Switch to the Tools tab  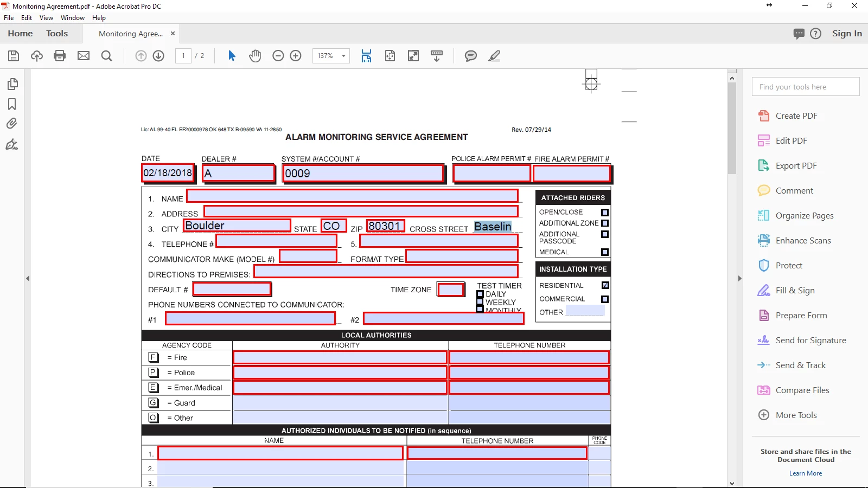57,34
